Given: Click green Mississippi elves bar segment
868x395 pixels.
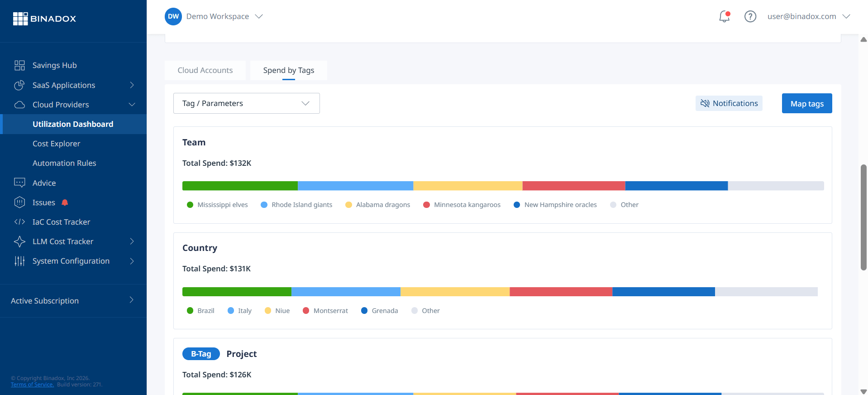Looking at the screenshot, I should click(x=240, y=186).
